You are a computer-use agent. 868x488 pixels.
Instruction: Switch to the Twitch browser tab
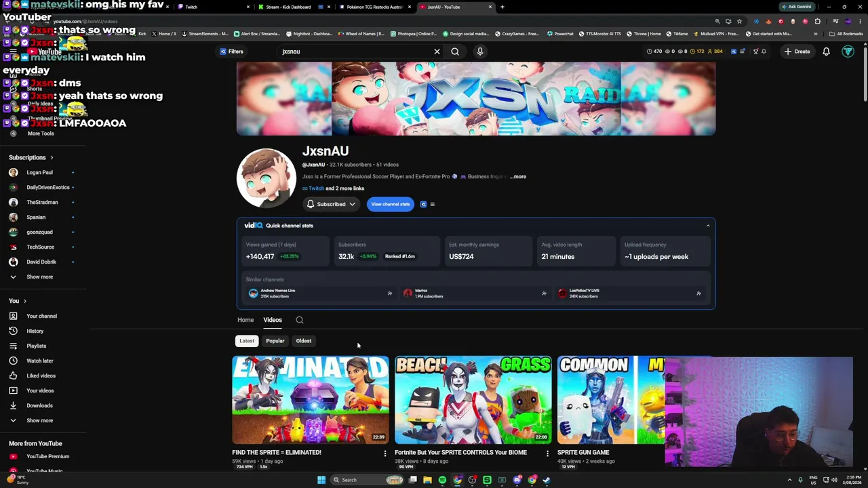(210, 7)
